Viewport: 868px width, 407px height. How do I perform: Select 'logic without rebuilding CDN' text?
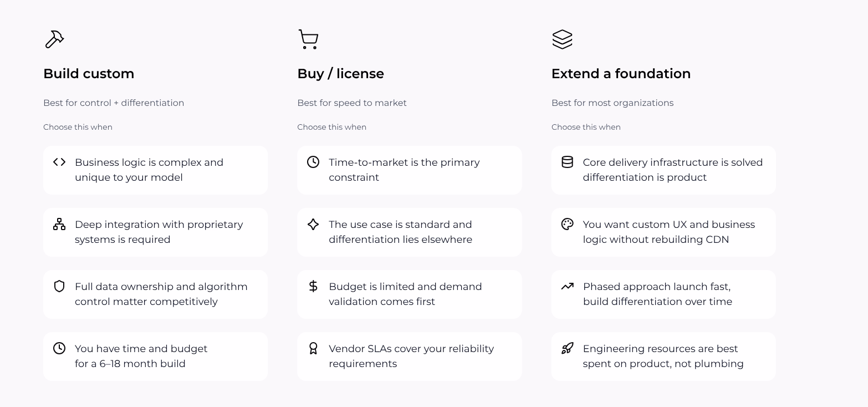[x=656, y=240]
